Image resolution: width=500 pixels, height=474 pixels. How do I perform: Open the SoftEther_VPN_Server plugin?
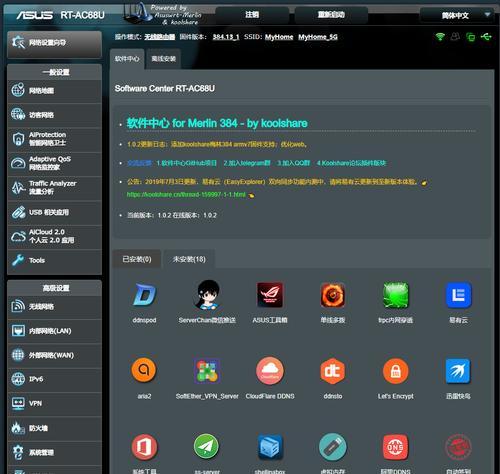click(x=207, y=370)
